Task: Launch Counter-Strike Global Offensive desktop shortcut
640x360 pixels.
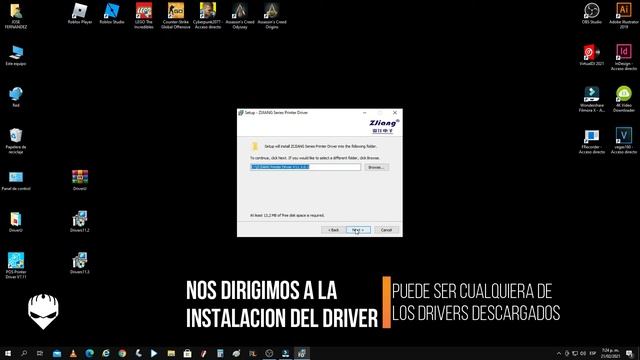Action: point(176,16)
